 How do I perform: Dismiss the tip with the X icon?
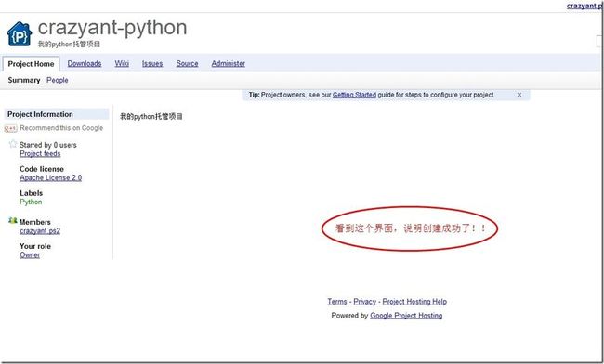[519, 95]
